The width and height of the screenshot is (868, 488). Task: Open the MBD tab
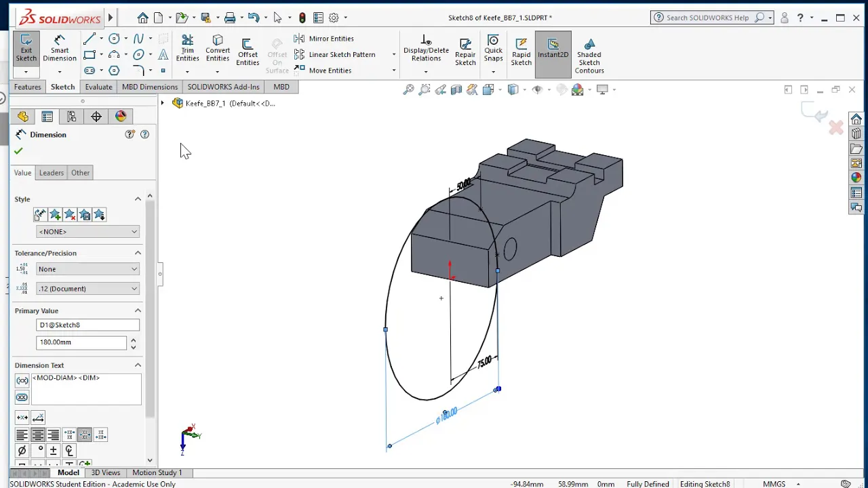point(281,87)
